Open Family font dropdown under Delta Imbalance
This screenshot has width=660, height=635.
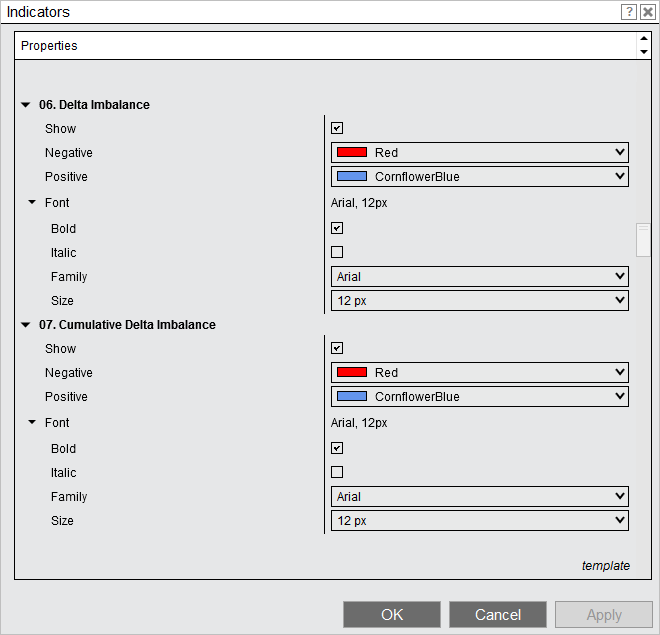tap(479, 277)
